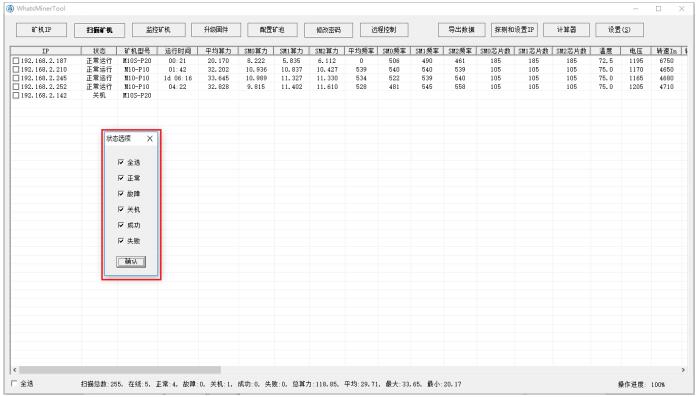Screen dimensions: 700x397
Task: Click the SM0芯片数 column header
Action: (x=496, y=51)
